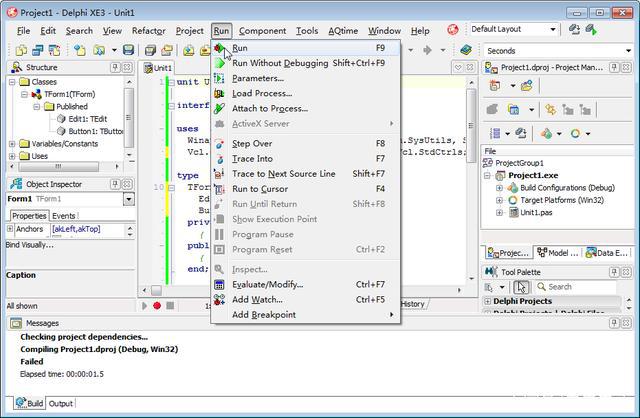Switch to the Events tab
The image size is (640, 418).
tap(64, 216)
